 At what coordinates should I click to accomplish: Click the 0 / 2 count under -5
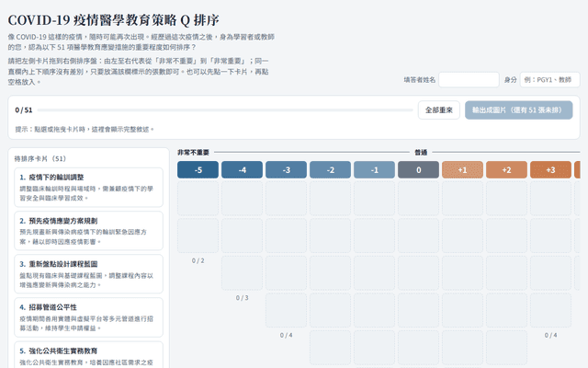(198, 260)
